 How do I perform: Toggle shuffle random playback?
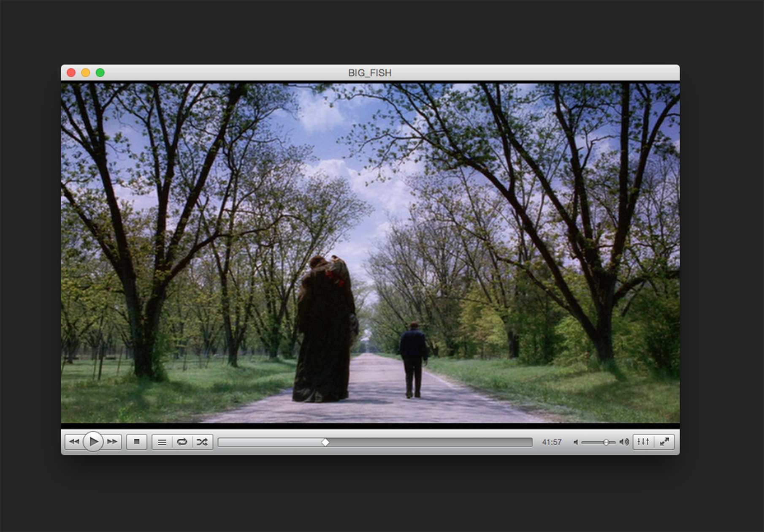pyautogui.click(x=202, y=442)
